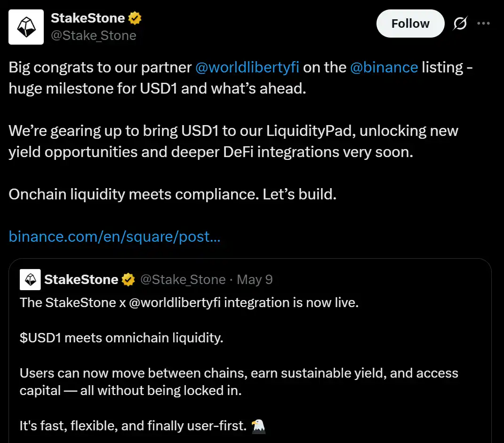The width and height of the screenshot is (504, 443).
Task: Click the StakeStone name in the quoted tweet
Action: point(81,280)
